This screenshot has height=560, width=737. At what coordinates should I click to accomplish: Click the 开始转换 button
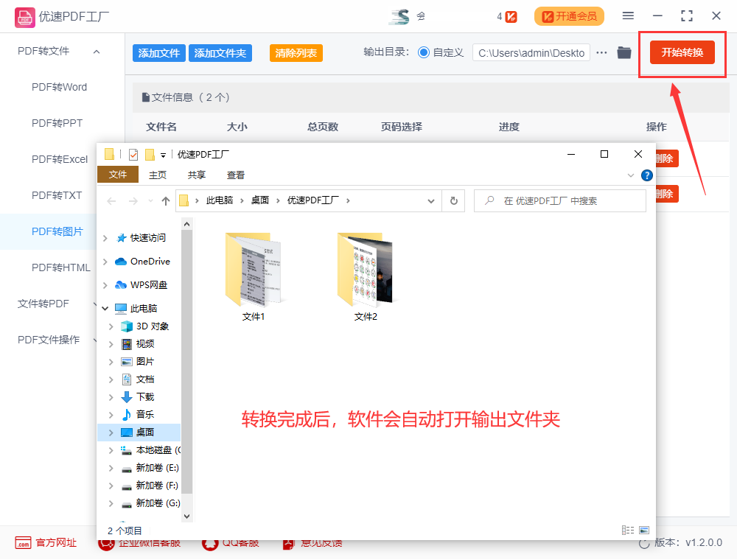tap(682, 52)
